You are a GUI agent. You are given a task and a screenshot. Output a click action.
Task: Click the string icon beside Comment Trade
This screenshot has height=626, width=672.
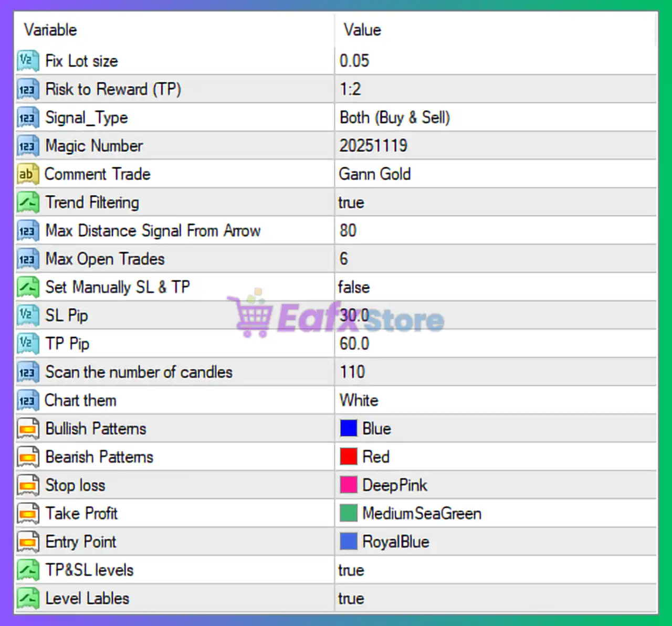click(28, 174)
